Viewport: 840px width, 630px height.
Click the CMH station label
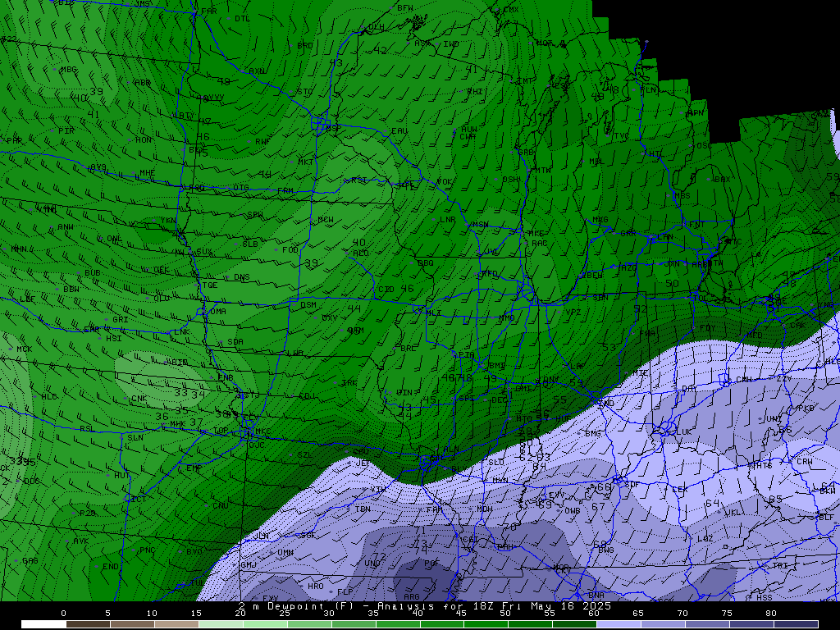(x=743, y=380)
